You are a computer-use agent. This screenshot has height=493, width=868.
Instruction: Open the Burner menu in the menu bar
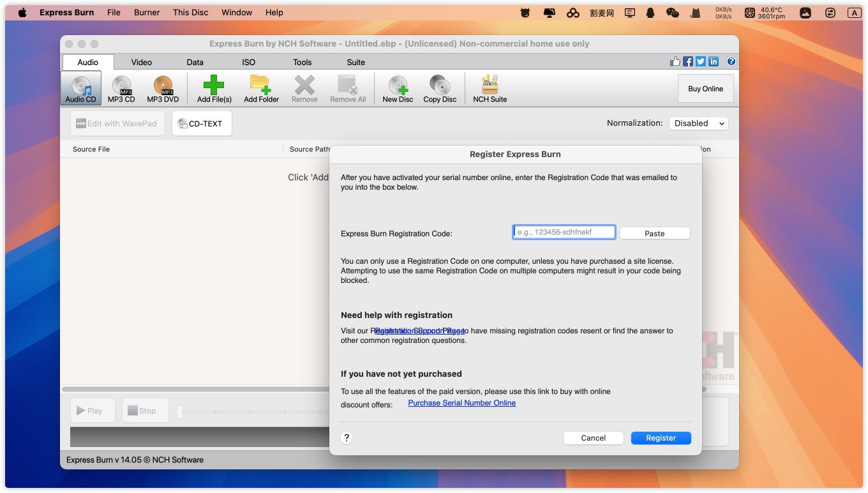pos(147,13)
